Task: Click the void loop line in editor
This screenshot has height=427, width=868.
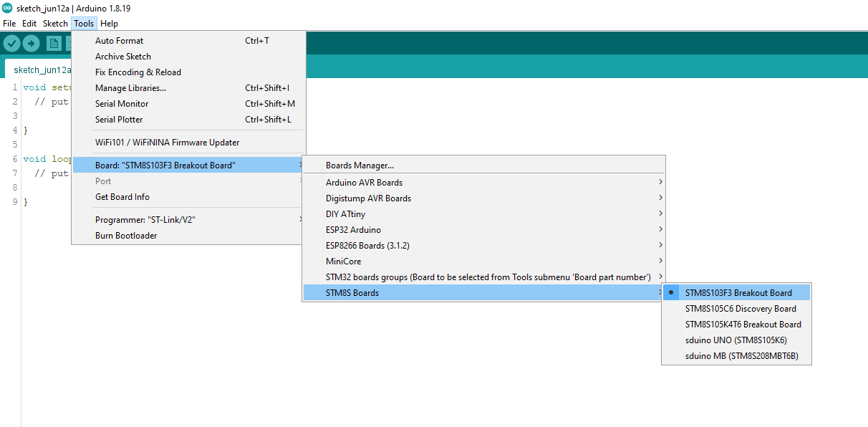Action: coord(47,159)
